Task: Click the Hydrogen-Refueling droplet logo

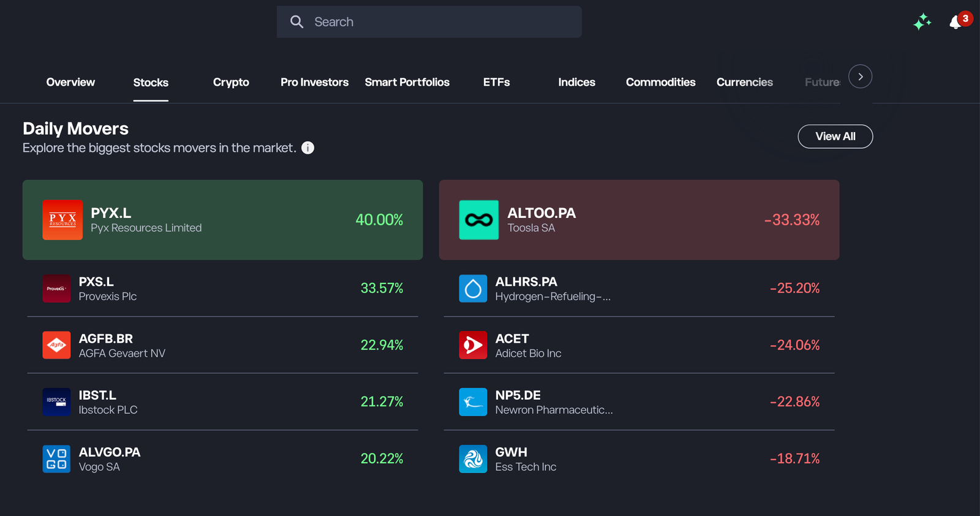Action: coord(473,288)
